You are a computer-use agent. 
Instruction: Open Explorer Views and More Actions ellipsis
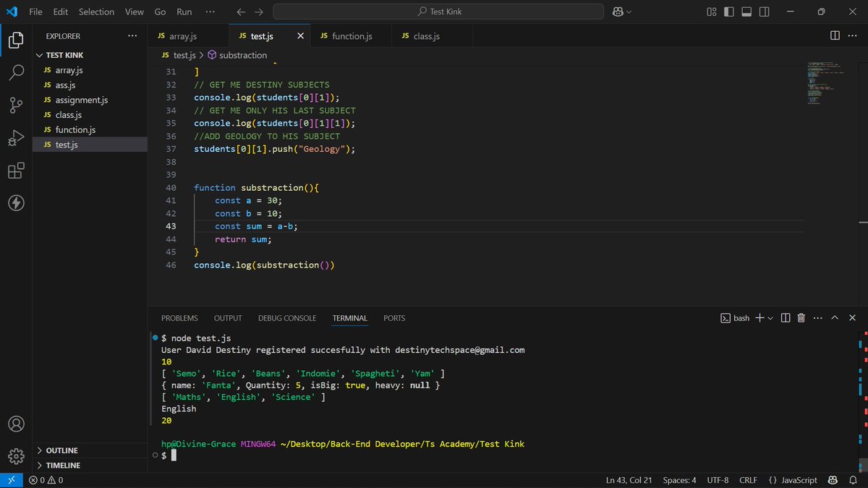[x=132, y=35]
